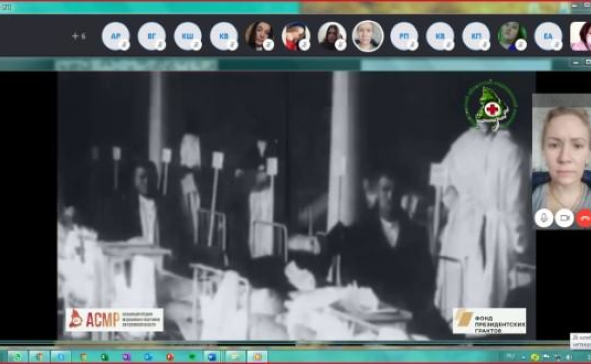Click the green red-cross emblem in video
This screenshot has width=591, height=364.
(x=490, y=107)
